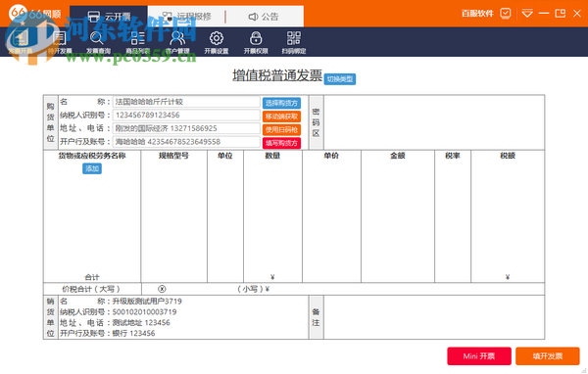Focus the 纳税人识别号 input field

point(186,116)
